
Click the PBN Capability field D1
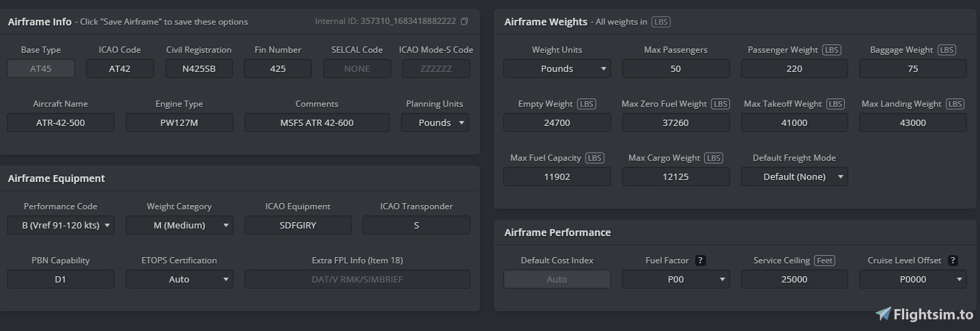point(61,279)
